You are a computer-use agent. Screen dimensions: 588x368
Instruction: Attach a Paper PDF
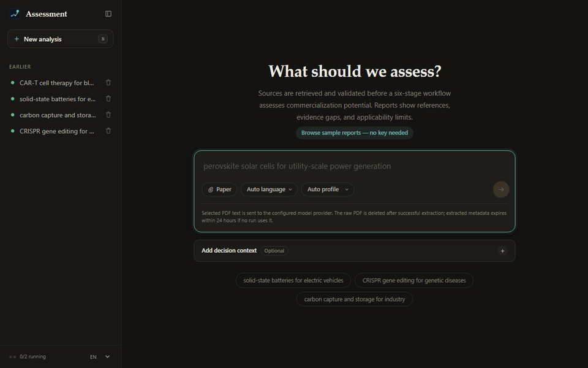click(219, 190)
